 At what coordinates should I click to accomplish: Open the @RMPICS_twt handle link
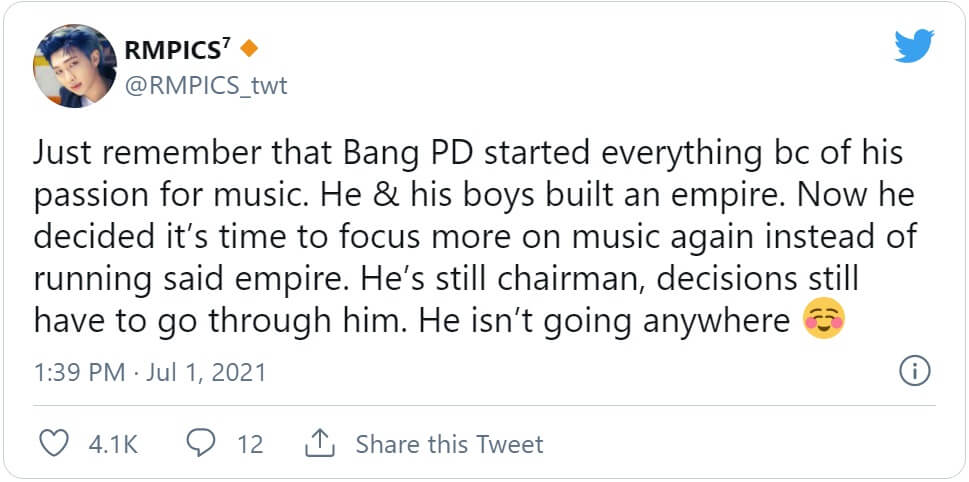click(x=205, y=86)
